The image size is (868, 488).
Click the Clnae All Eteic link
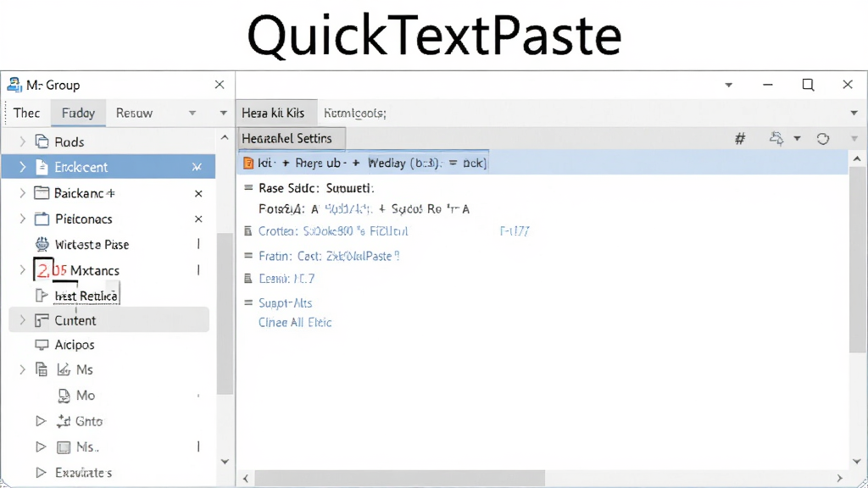pyautogui.click(x=295, y=323)
